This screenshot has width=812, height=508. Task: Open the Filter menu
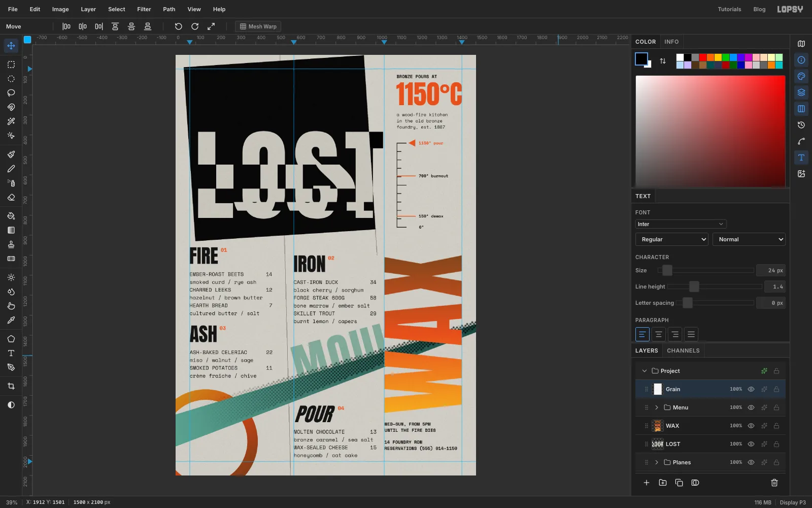click(x=144, y=9)
